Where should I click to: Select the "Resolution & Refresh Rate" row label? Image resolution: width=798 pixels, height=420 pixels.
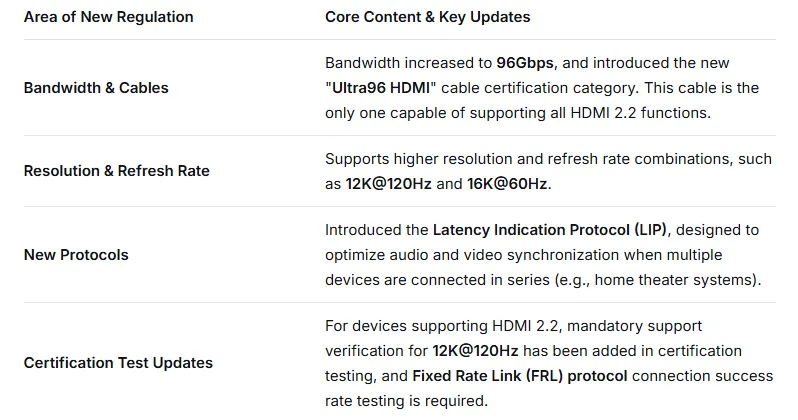(116, 171)
